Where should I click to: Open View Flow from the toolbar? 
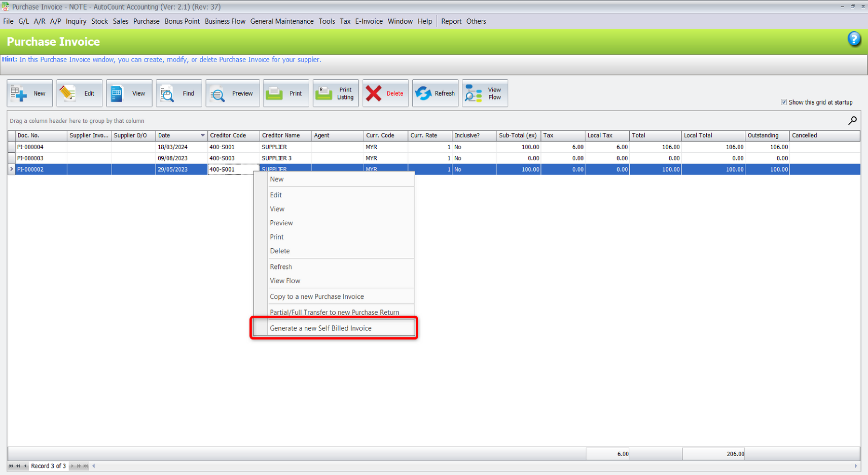pos(485,93)
